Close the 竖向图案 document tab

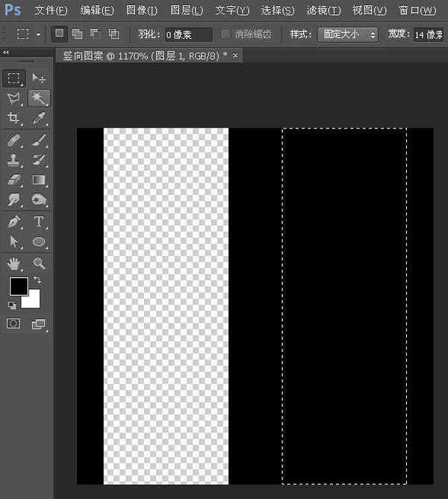point(236,56)
